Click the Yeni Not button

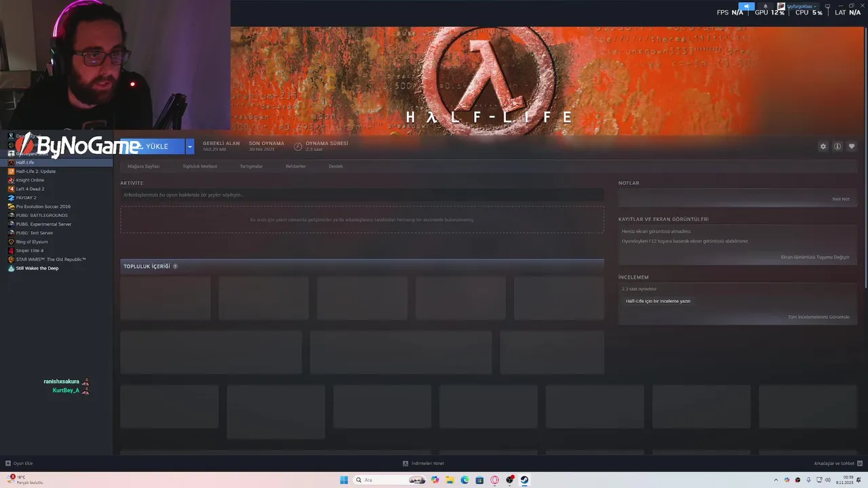click(841, 199)
